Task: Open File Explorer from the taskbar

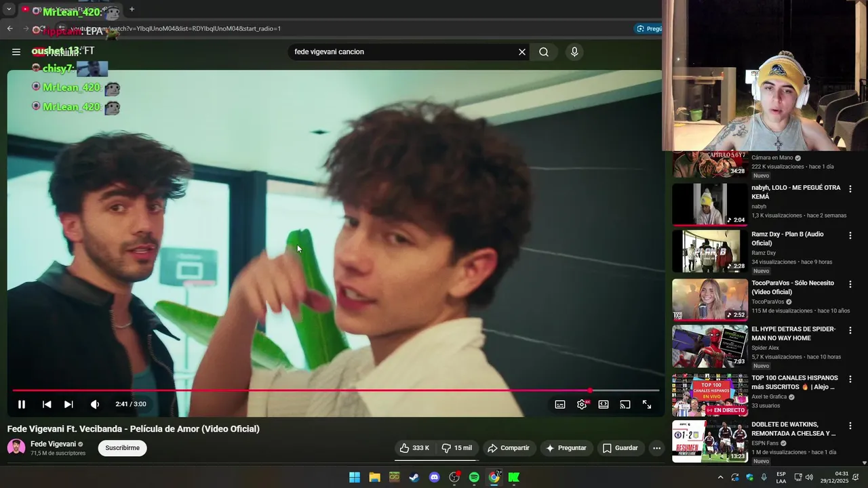Action: [374, 477]
